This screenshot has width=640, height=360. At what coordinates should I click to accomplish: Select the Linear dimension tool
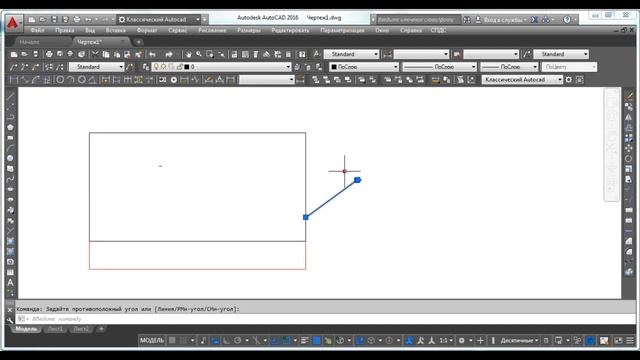[x=13, y=80]
